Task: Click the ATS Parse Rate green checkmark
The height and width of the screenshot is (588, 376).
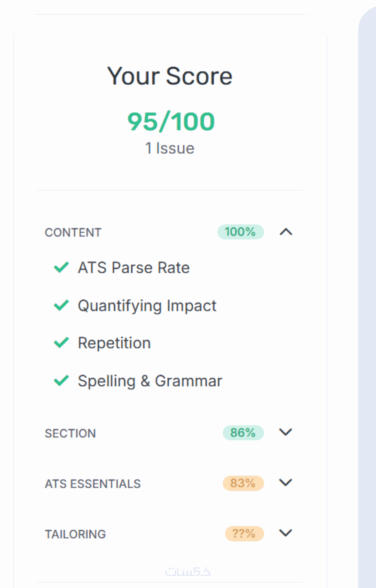Action: pyautogui.click(x=62, y=268)
